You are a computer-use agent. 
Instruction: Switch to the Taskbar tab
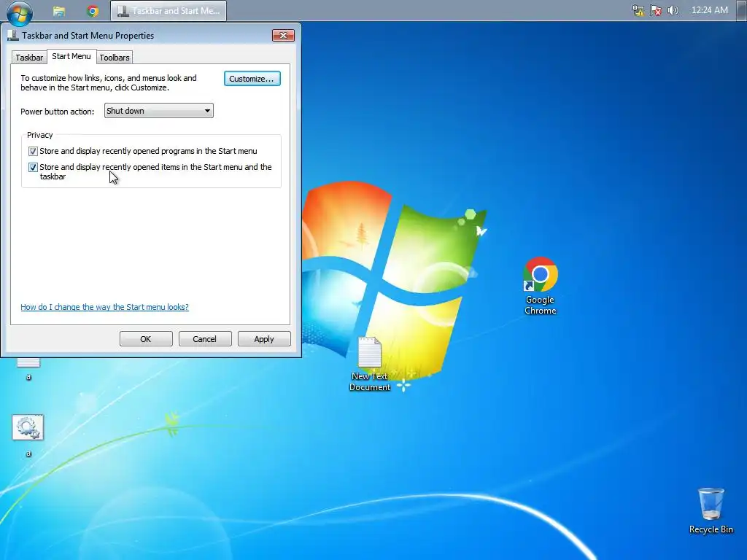(x=29, y=58)
